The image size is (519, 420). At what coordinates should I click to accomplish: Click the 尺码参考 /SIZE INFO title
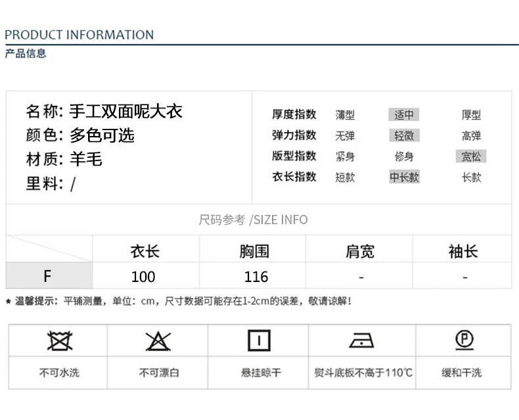coord(253,220)
